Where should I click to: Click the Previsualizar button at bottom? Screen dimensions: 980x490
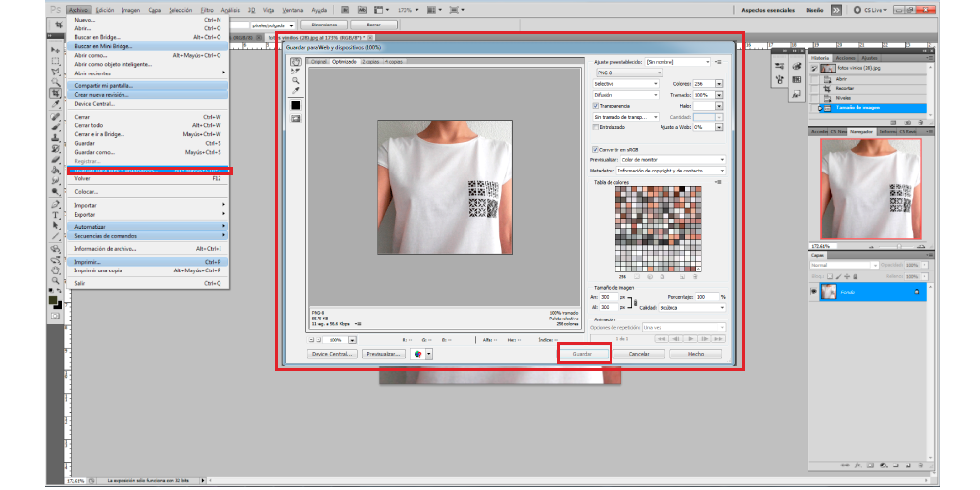pos(383,354)
